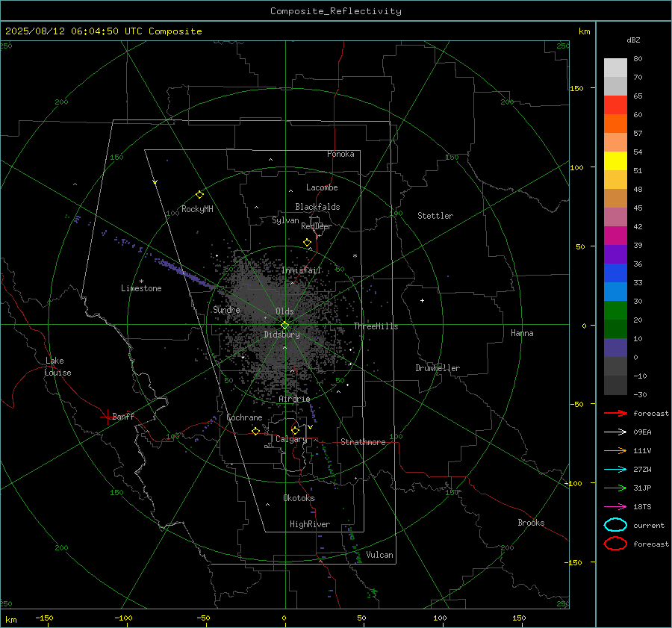Image resolution: width=672 pixels, height=628 pixels.
Task: Click the Airdrie map label
Action: (294, 399)
